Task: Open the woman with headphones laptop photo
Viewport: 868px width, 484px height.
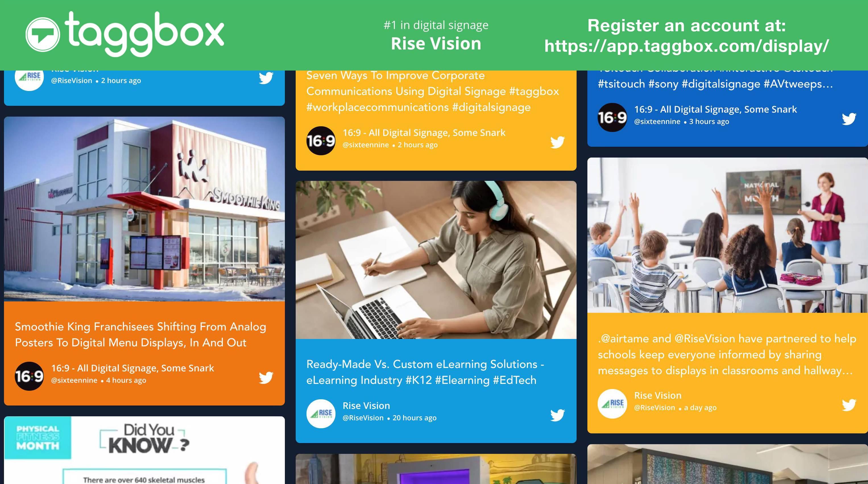Action: 436,260
